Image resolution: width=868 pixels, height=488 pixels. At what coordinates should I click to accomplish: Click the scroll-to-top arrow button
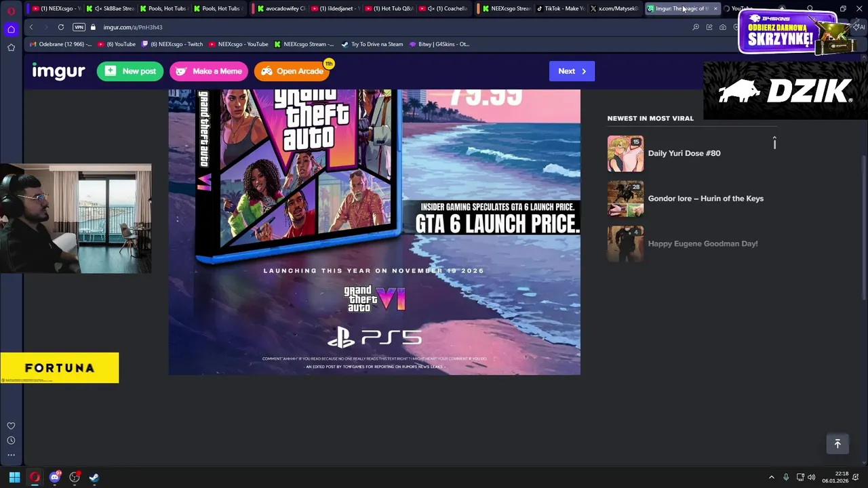(837, 444)
